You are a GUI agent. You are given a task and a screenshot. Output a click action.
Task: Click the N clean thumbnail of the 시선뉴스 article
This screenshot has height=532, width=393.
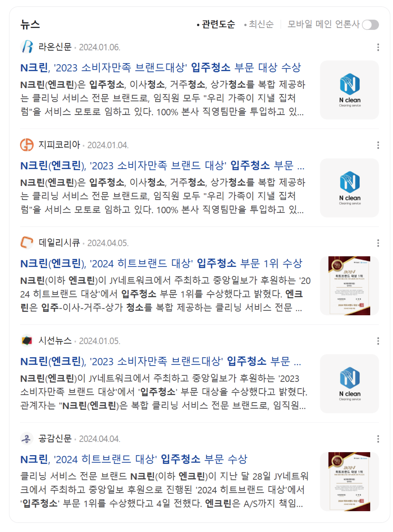pyautogui.click(x=349, y=384)
